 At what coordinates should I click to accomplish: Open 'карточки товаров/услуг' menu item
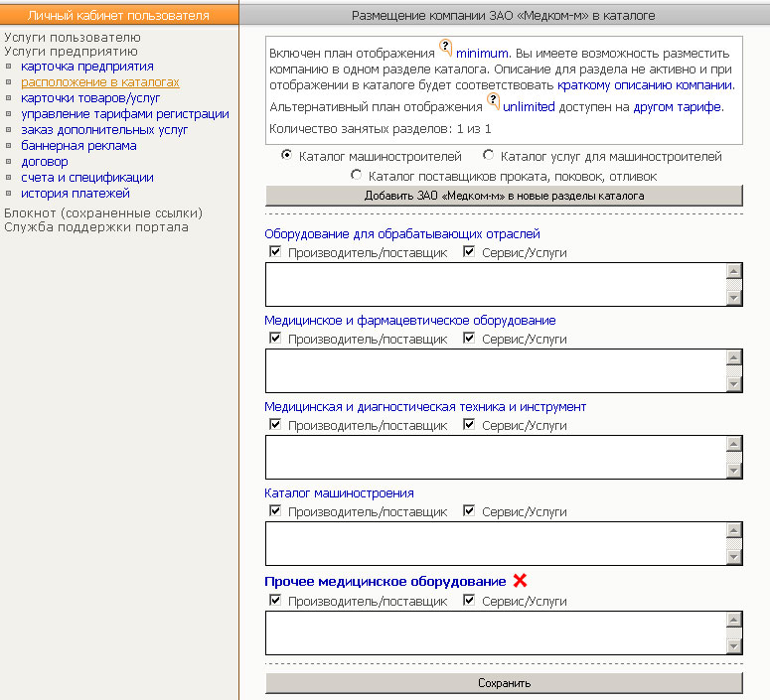pos(90,98)
